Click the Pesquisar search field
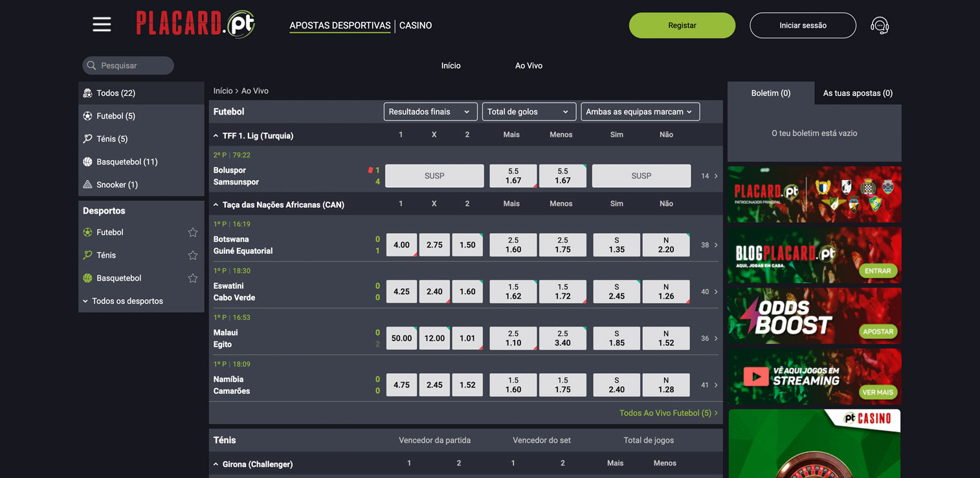 click(128, 65)
